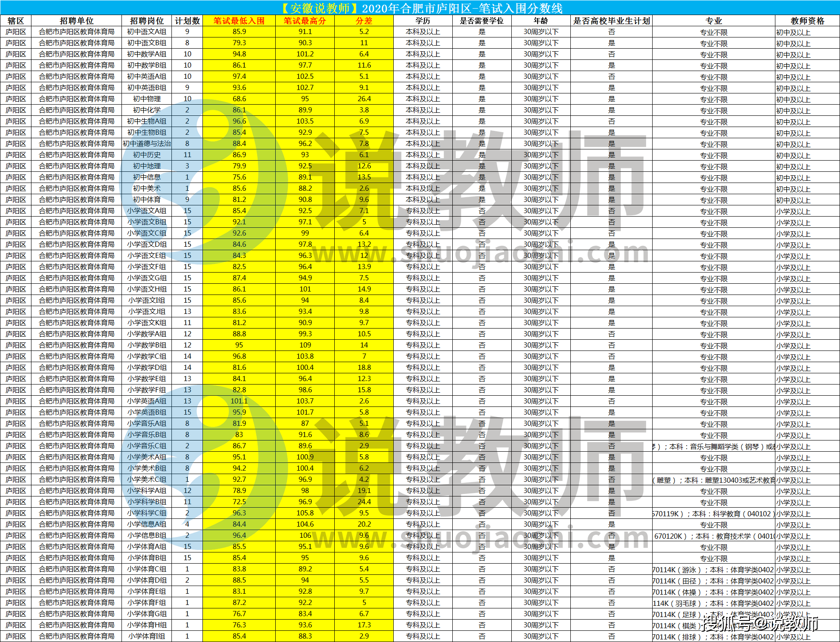This screenshot has height=642, width=840.
Task: Click the 初中地理 cell
Action: click(x=146, y=166)
